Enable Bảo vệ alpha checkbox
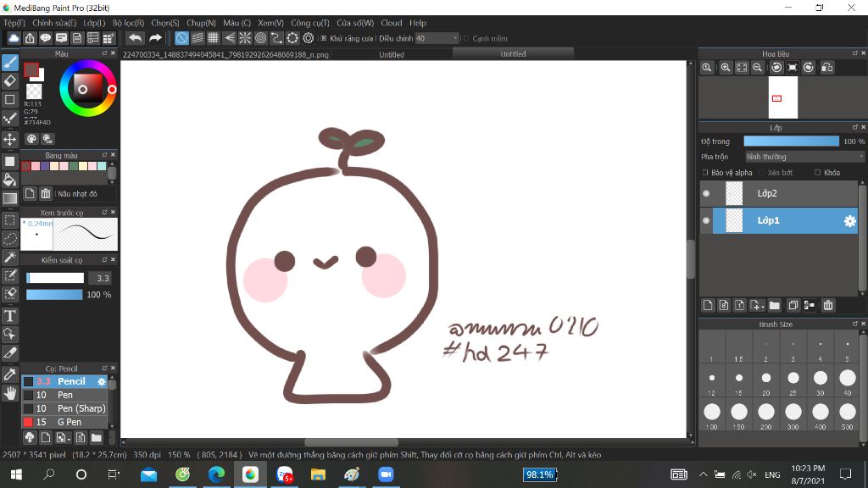Screen dimensions: 868x488 (x=705, y=173)
